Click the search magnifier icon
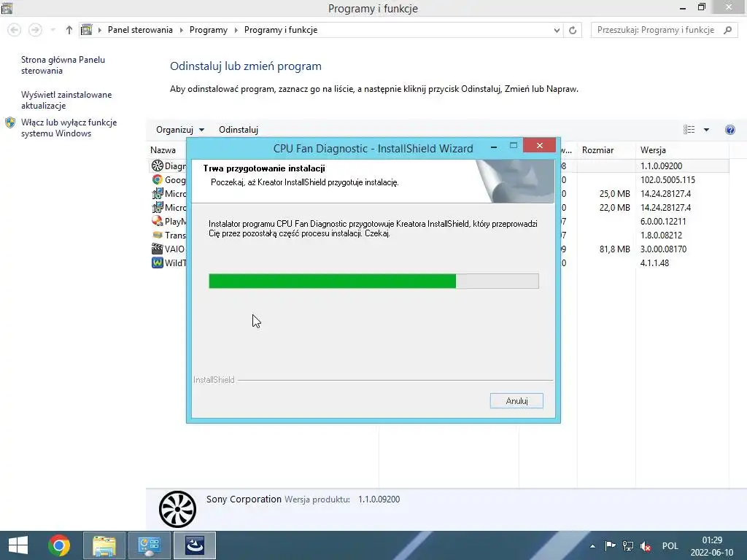The width and height of the screenshot is (747, 560). 727,30
